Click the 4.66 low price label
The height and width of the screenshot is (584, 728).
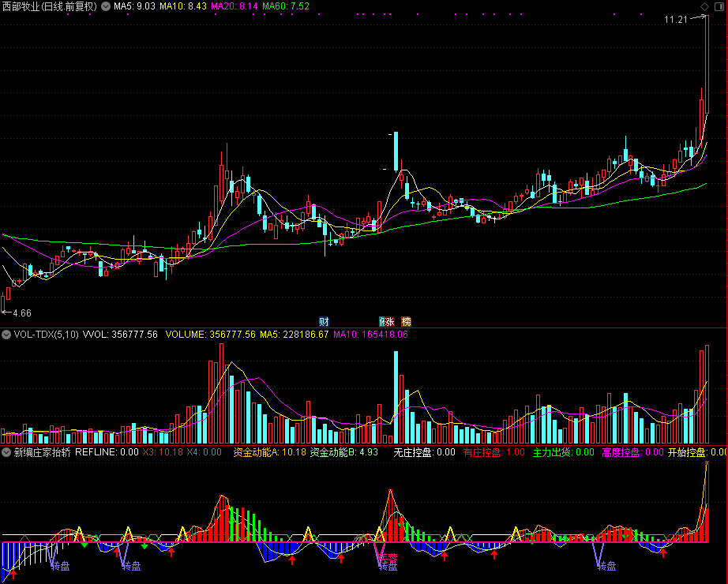pyautogui.click(x=22, y=313)
